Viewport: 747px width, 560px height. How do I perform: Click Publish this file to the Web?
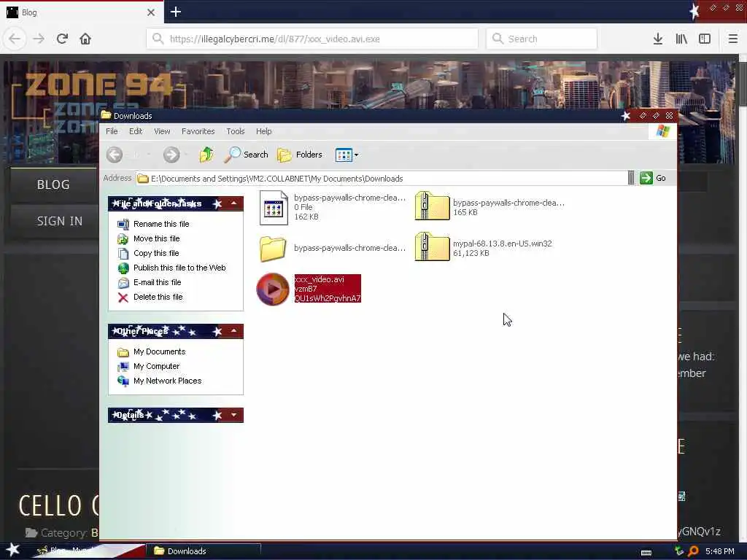point(179,268)
